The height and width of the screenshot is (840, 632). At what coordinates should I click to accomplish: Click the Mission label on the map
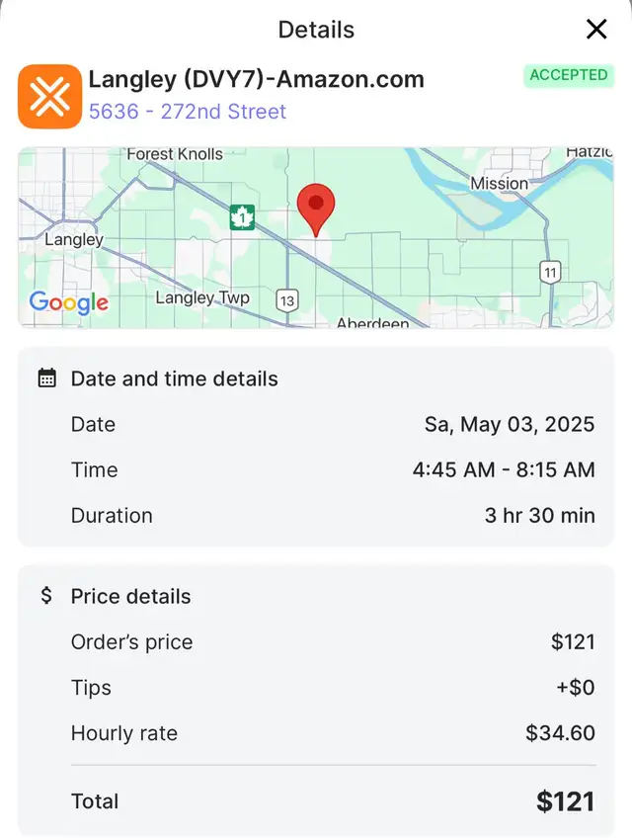click(500, 184)
